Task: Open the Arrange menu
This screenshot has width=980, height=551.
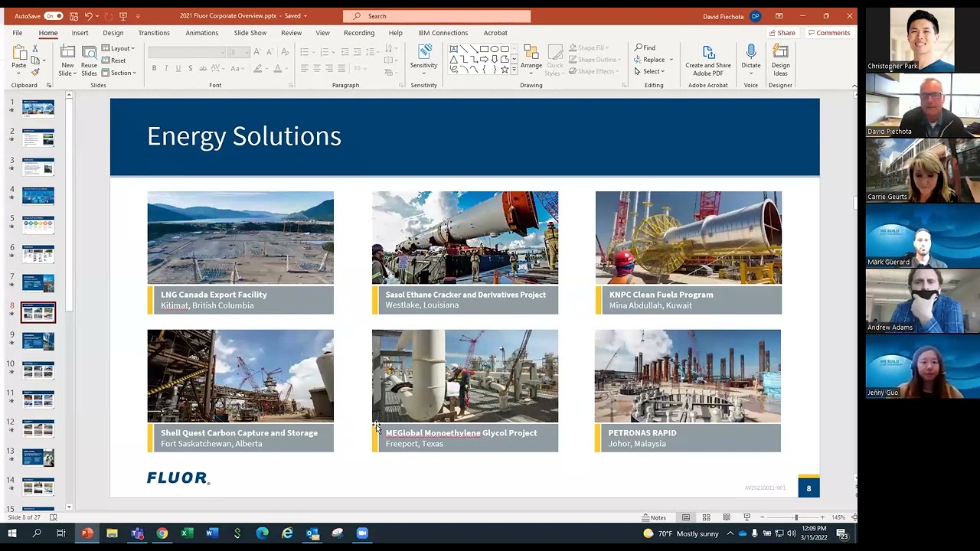Action: pyautogui.click(x=531, y=60)
